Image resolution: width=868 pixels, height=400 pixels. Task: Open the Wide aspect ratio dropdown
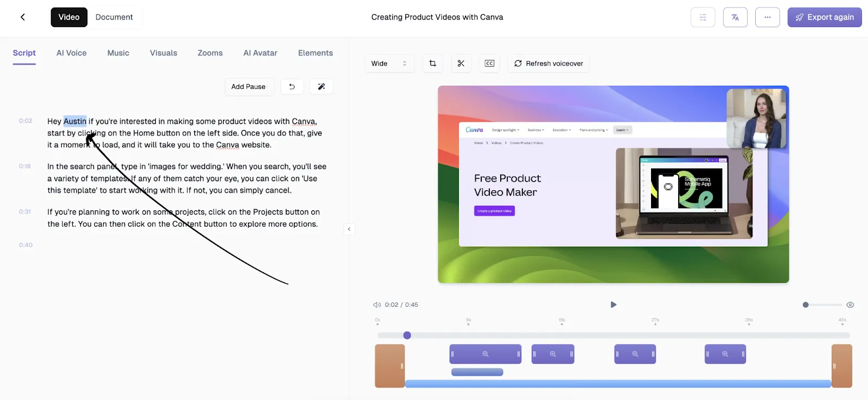coord(390,63)
